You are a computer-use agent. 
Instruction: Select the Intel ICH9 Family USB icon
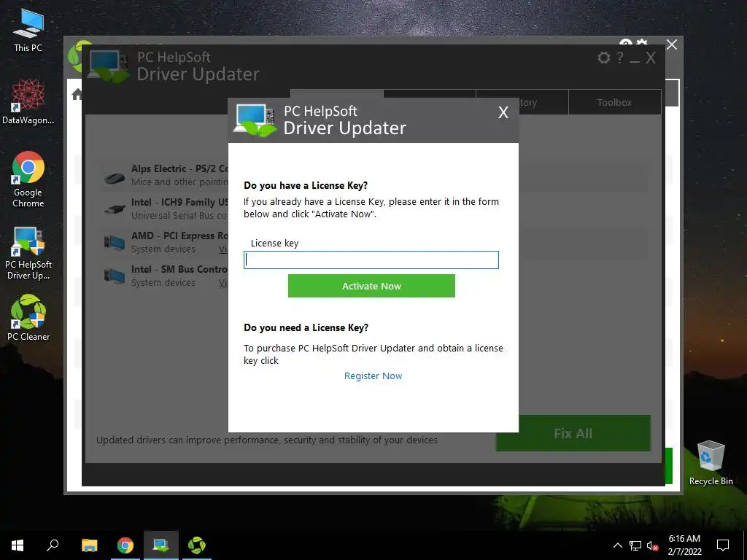pyautogui.click(x=115, y=209)
